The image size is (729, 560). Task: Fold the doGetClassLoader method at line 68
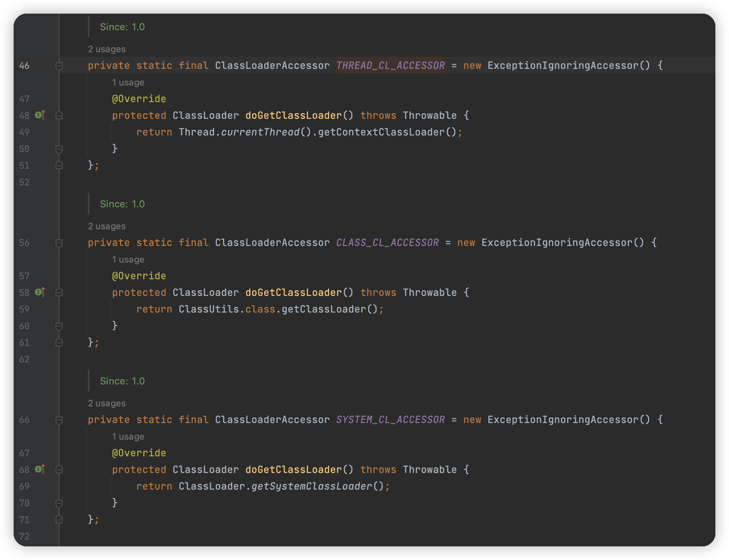pos(59,469)
